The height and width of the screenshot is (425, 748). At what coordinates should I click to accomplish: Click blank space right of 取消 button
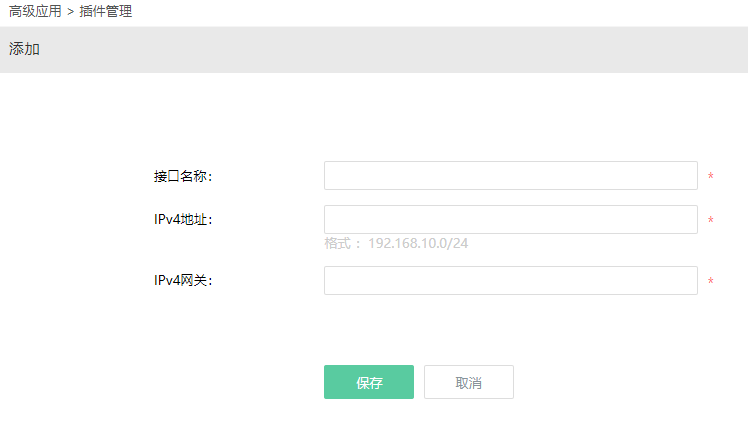coord(620,382)
